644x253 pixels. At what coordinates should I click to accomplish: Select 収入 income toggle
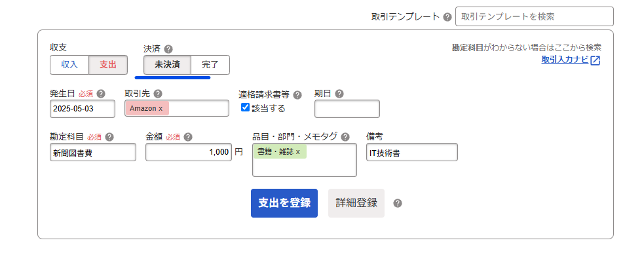pyautogui.click(x=69, y=65)
